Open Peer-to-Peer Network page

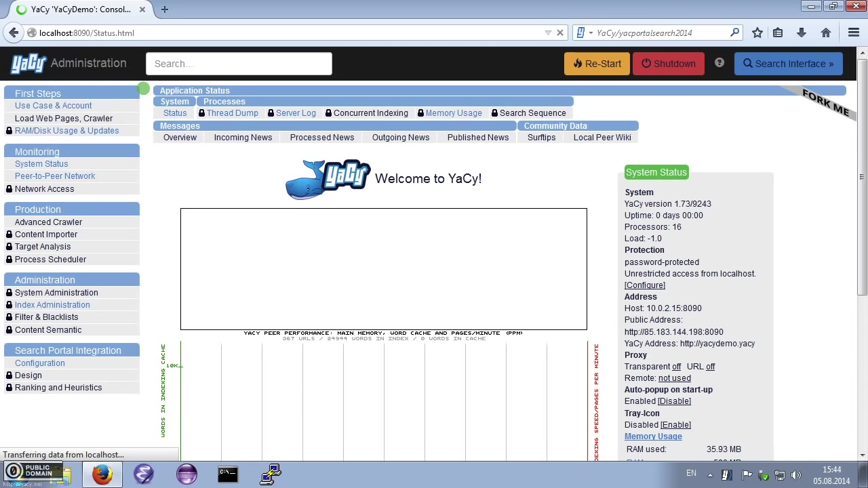coord(55,176)
